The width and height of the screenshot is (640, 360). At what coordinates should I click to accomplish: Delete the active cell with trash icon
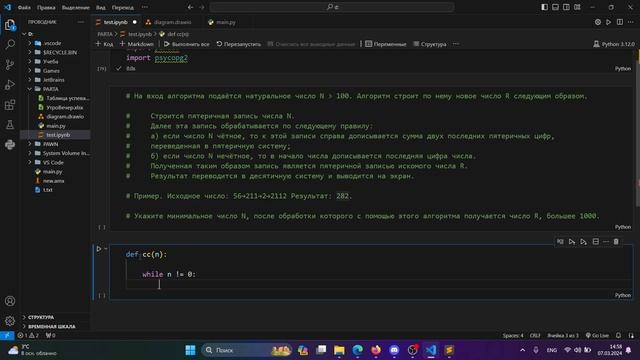coord(616,242)
